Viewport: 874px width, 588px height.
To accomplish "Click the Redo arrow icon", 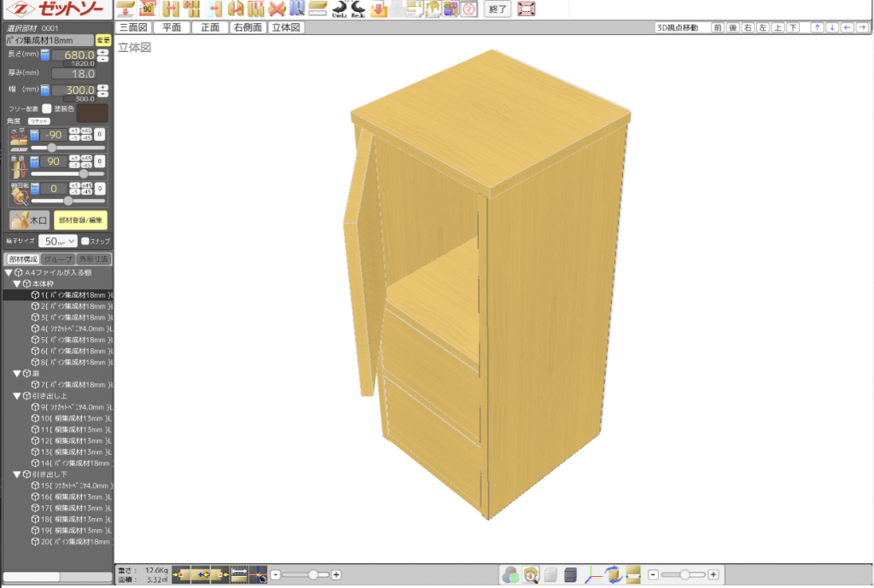I will tap(358, 9).
